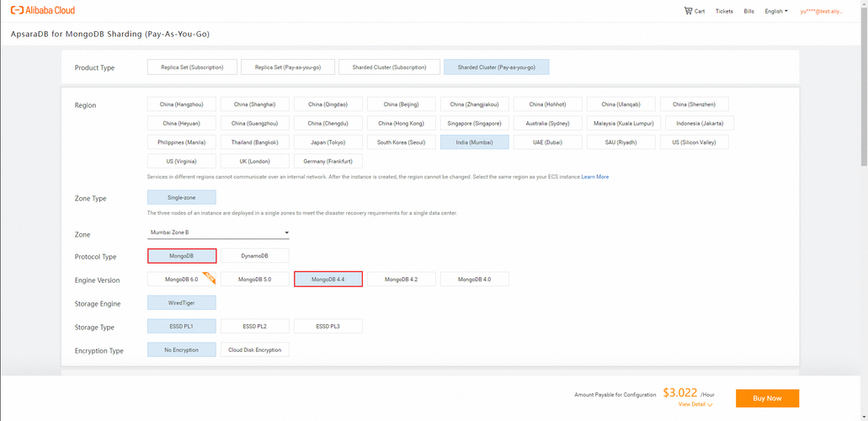Pick the Singapore (Singapore) region

click(474, 123)
